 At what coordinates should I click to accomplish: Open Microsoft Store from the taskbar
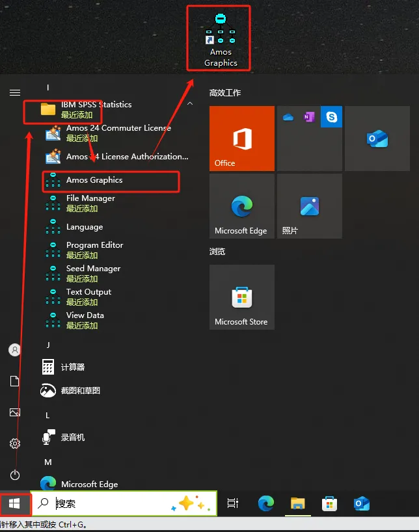click(x=329, y=503)
